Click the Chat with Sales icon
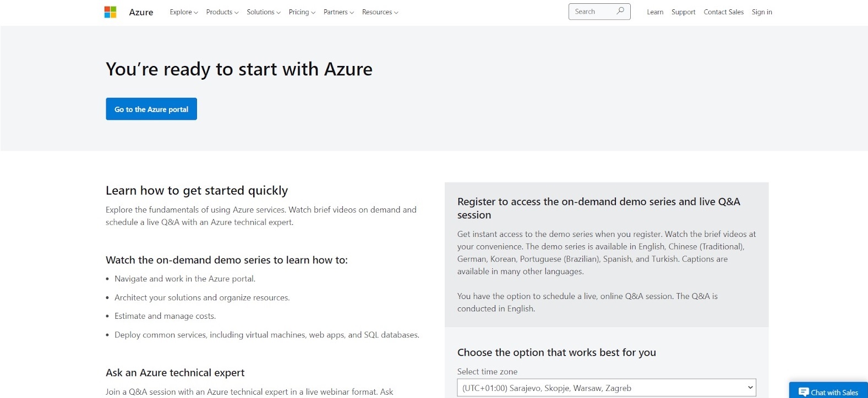The height and width of the screenshot is (398, 868). click(x=804, y=392)
